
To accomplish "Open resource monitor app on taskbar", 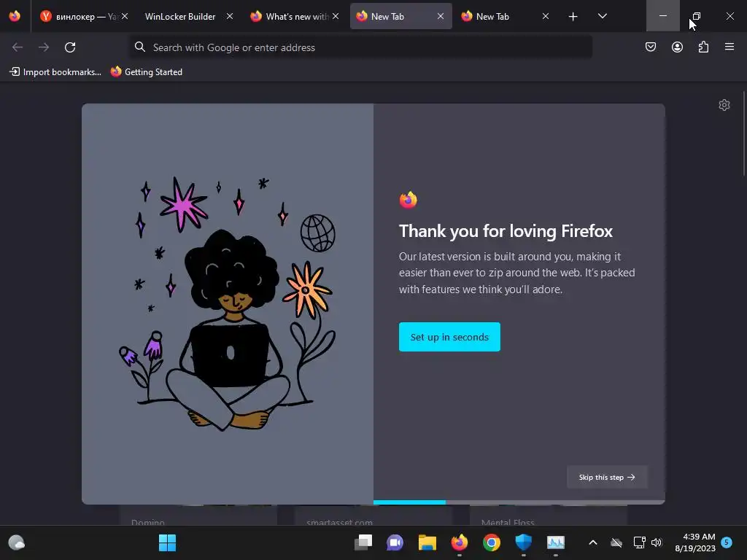I will coord(556,542).
